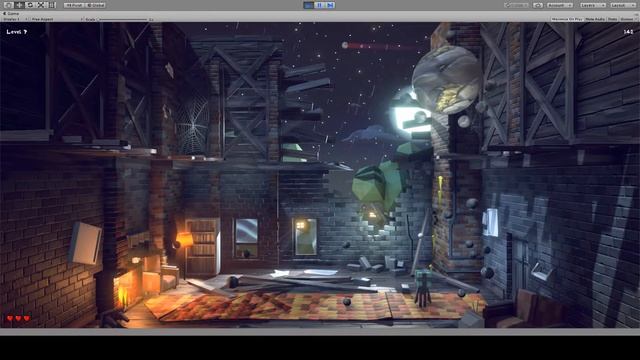Click the Pause button
Viewport: 640px width, 360px height.
[320, 5]
